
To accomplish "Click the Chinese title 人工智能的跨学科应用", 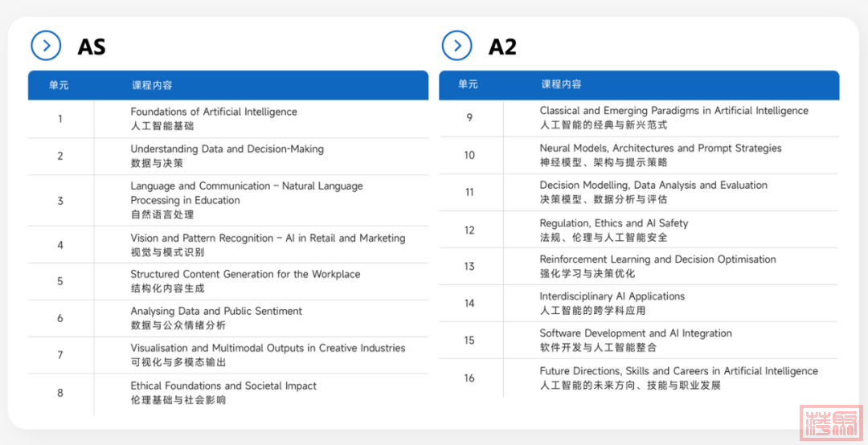I will 593,311.
